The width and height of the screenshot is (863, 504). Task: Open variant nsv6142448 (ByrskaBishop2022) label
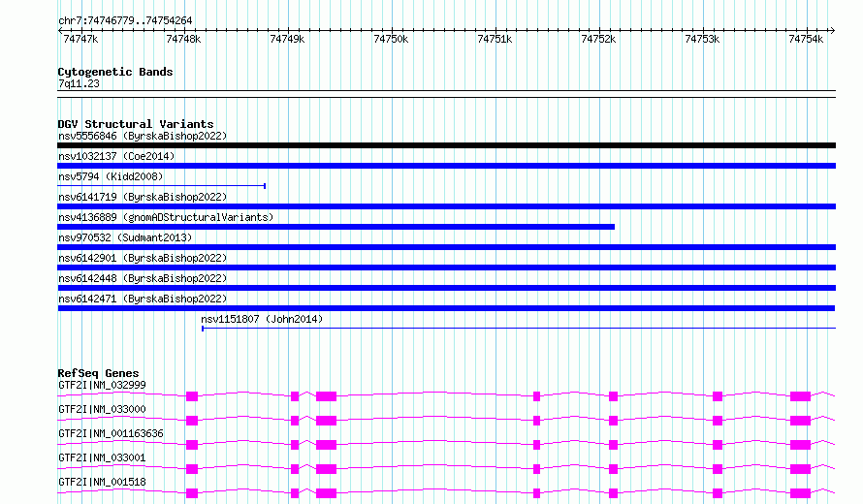coord(143,278)
